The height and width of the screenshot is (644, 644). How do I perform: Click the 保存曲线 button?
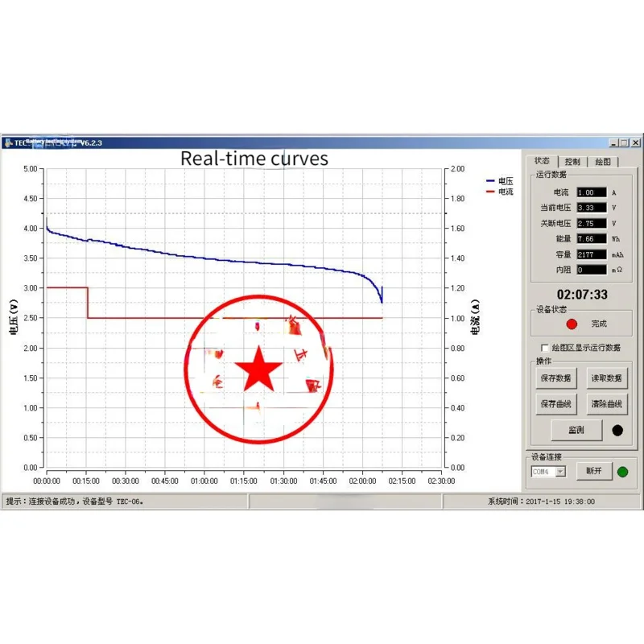tap(555, 404)
